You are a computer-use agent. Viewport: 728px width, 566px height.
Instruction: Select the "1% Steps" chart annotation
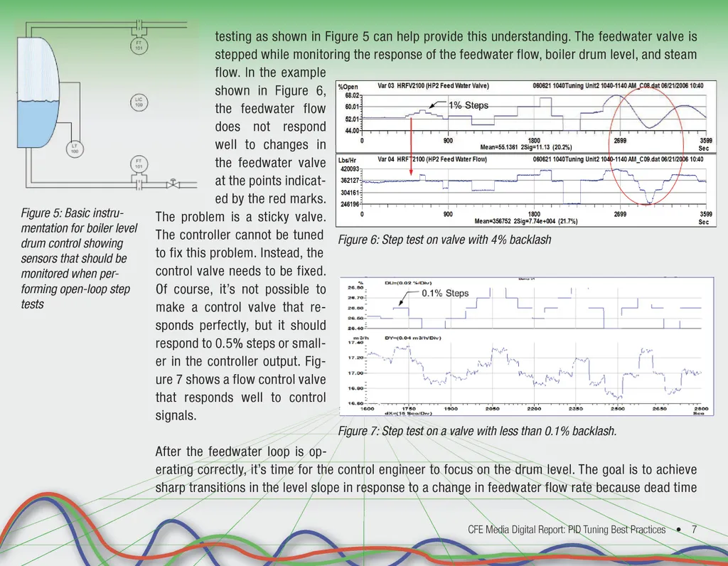point(468,106)
